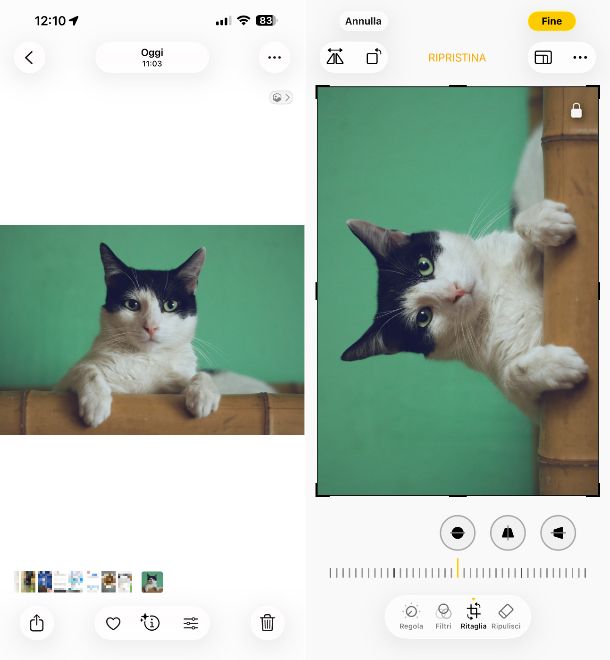Tap the heart favorite icon
This screenshot has height=660, width=610.
pyautogui.click(x=113, y=623)
